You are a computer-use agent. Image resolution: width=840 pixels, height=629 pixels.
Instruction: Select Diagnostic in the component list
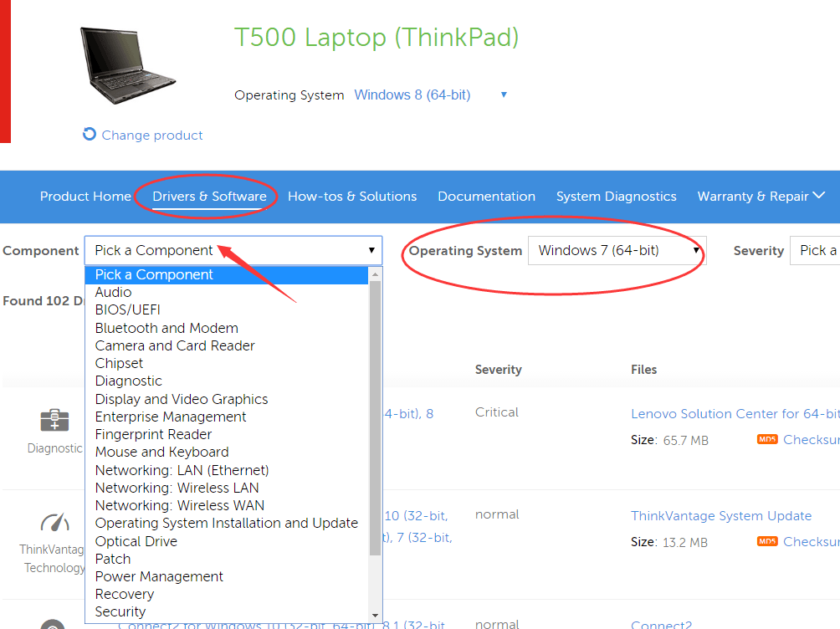(x=227, y=381)
